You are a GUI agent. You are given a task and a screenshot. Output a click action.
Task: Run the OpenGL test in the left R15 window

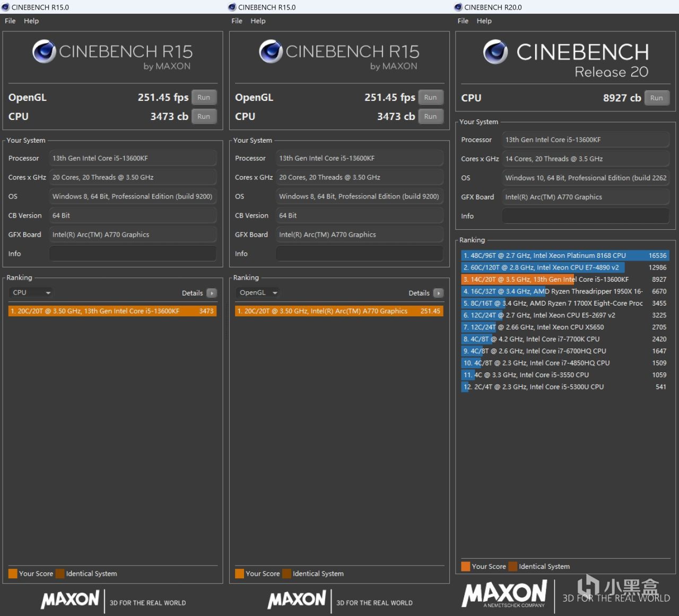pos(204,98)
